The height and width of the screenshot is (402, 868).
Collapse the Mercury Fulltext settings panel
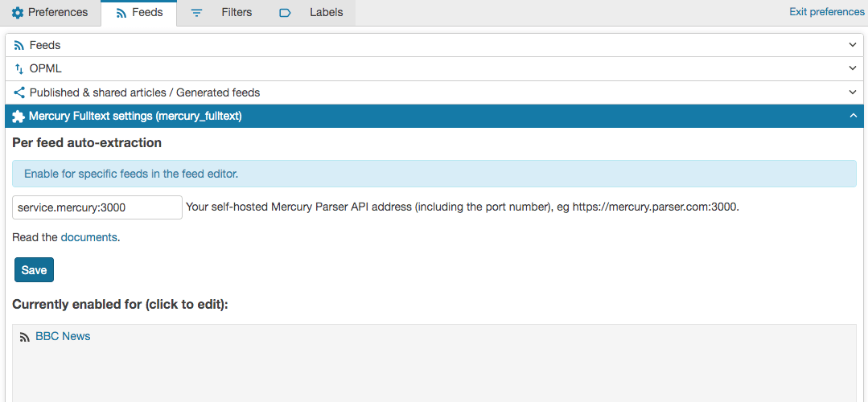point(853,116)
